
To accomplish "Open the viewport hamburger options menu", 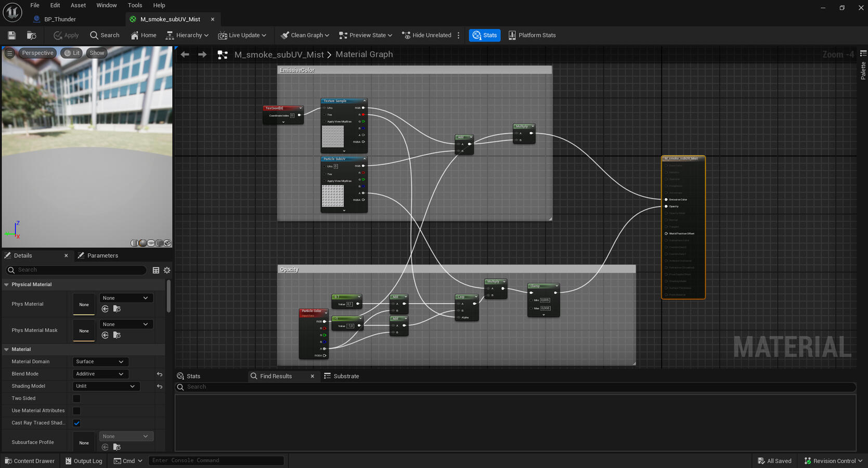I will tap(9, 53).
